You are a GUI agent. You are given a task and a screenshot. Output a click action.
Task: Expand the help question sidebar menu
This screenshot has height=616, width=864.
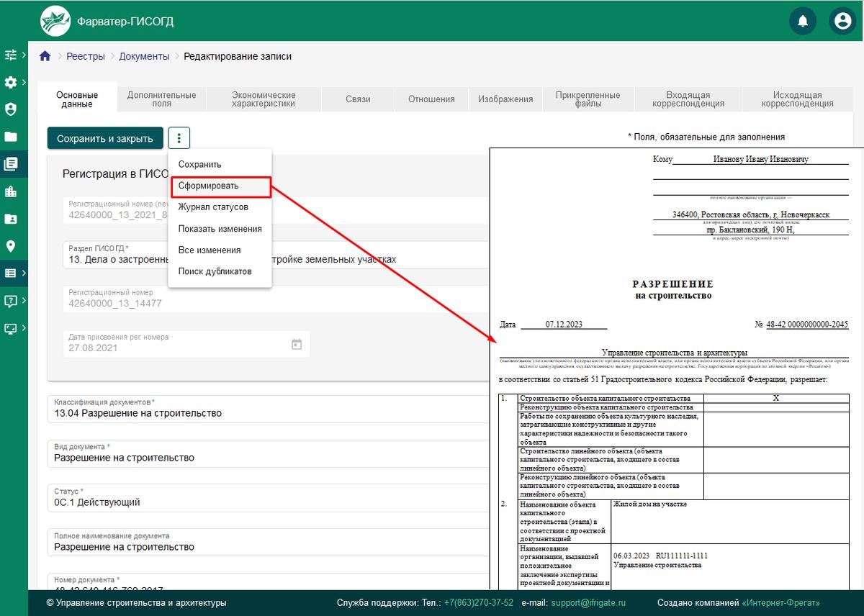(x=14, y=301)
